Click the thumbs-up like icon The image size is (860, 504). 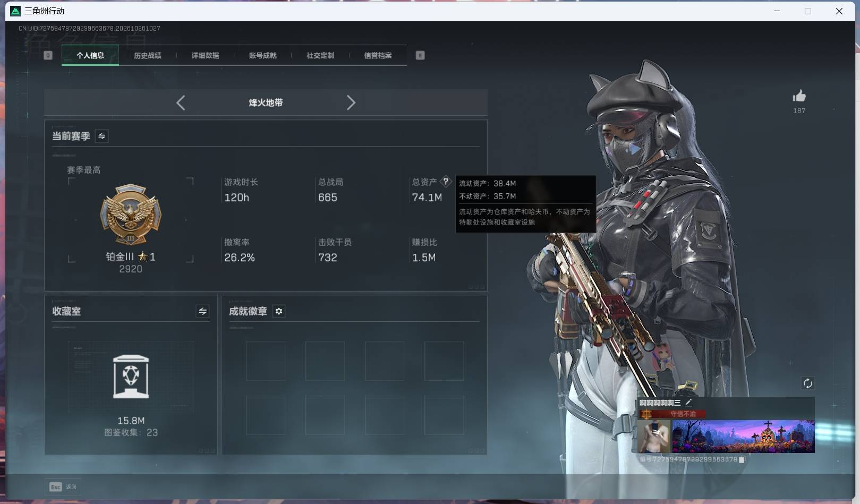[799, 96]
